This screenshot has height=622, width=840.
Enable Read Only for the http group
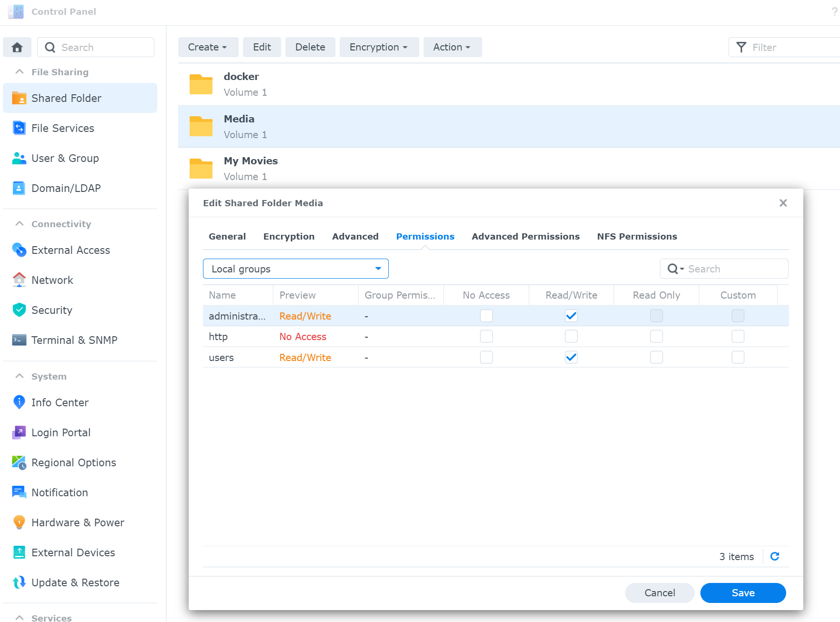click(656, 337)
